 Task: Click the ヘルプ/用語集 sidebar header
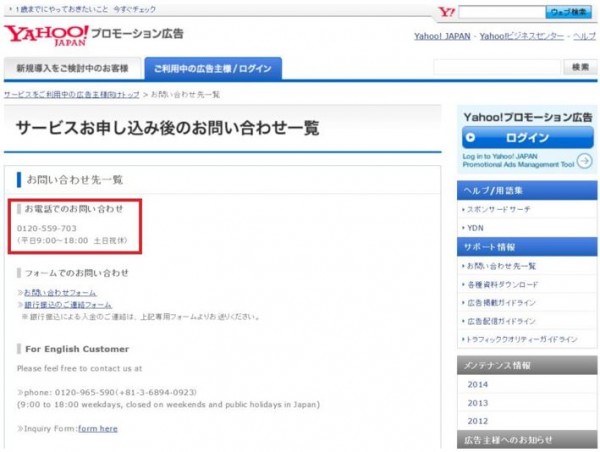pos(527,191)
